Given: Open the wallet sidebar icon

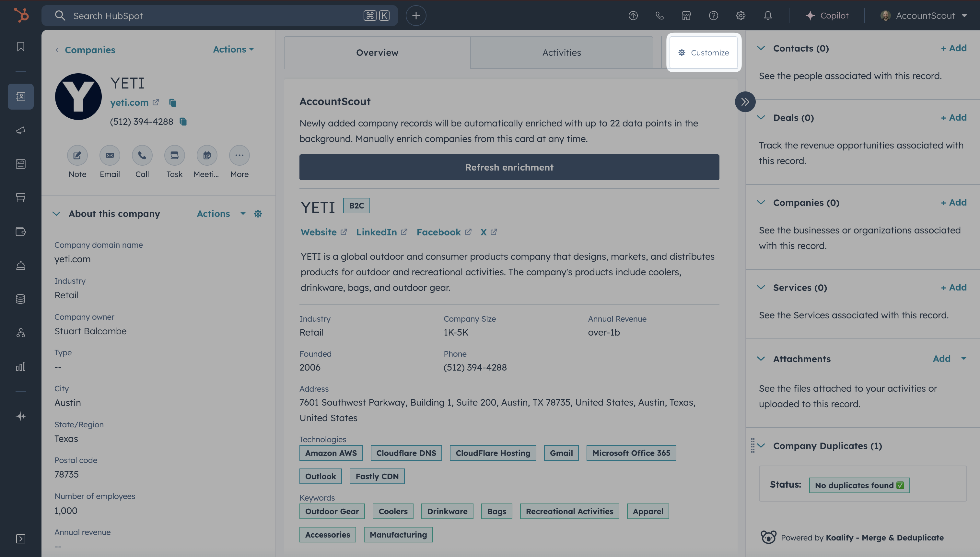Looking at the screenshot, I should [21, 231].
